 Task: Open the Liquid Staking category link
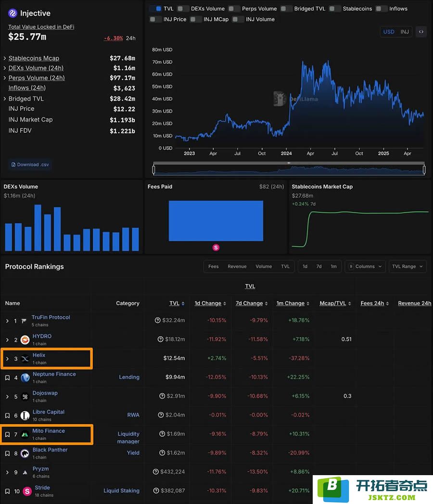[x=122, y=491]
